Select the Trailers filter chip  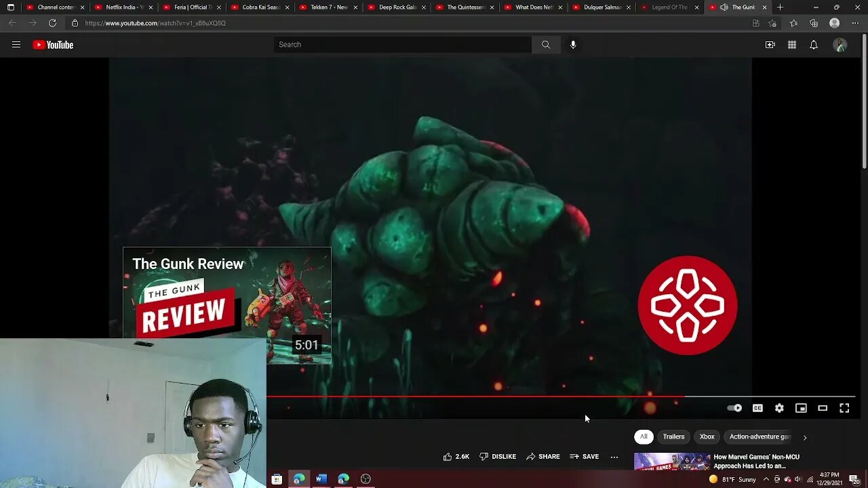click(x=673, y=437)
